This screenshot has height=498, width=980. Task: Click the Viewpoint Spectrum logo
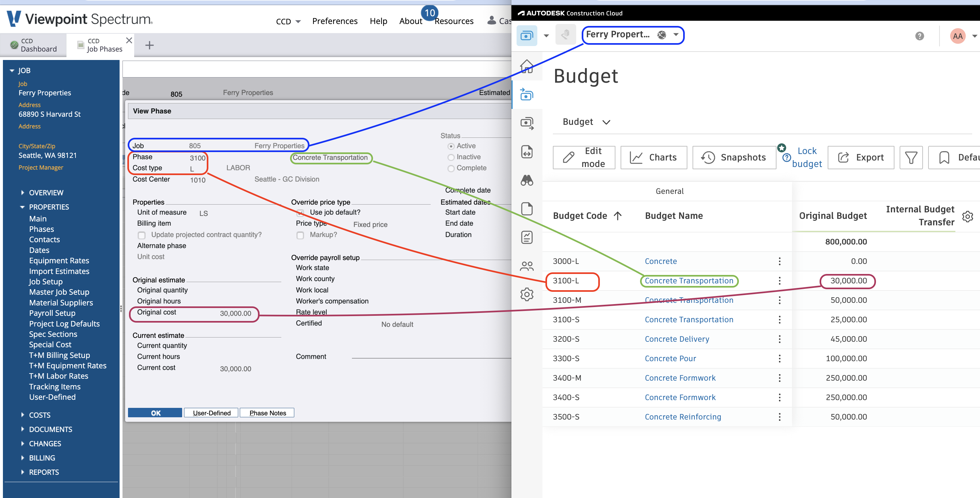coord(80,19)
